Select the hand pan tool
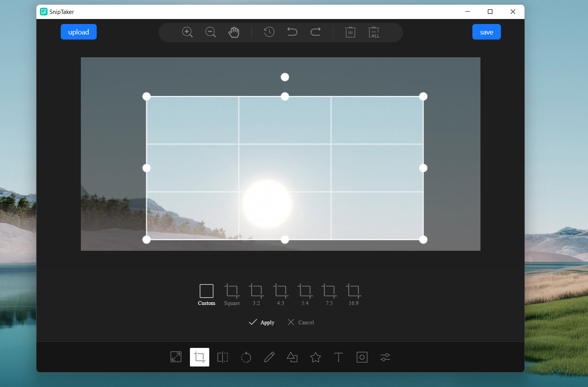Screen dimensions: 588x387 234,32
